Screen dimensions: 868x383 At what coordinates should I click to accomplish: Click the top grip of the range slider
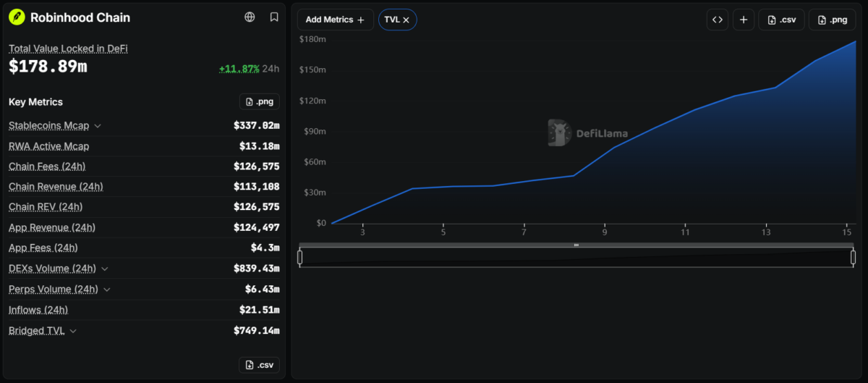[x=576, y=245]
